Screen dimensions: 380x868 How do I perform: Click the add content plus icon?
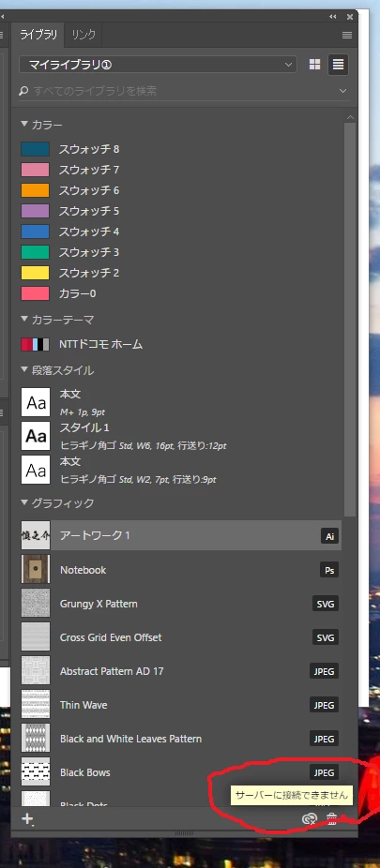coord(27,818)
